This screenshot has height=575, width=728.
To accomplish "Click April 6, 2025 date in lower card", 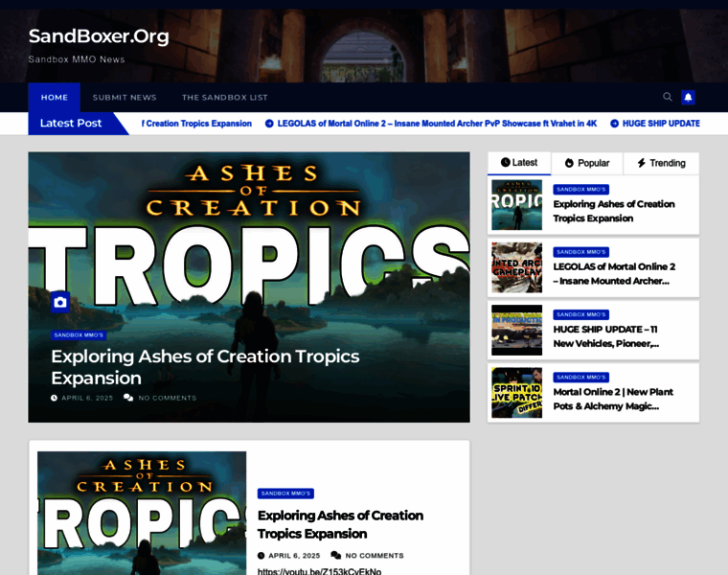I will [294, 556].
